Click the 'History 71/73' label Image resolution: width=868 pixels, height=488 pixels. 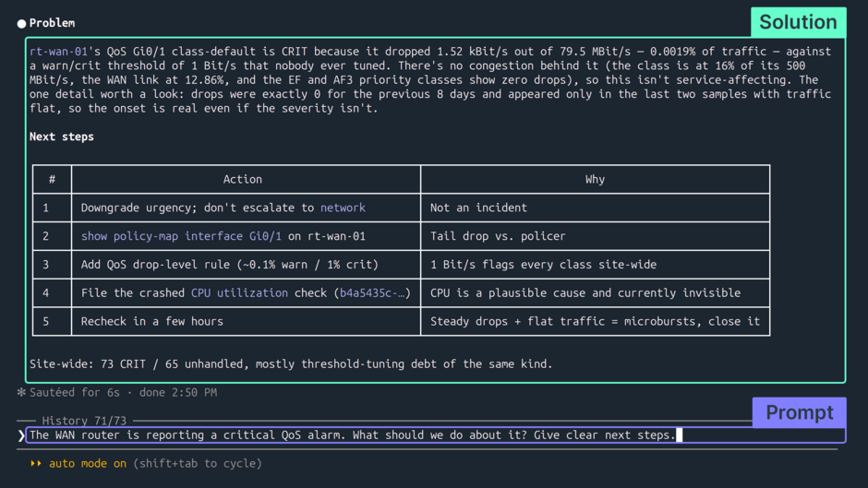tap(84, 421)
